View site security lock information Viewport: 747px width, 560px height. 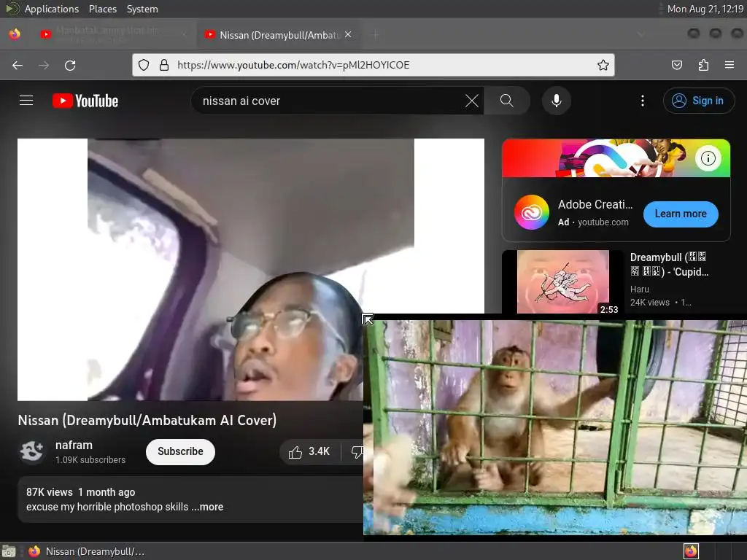(164, 65)
